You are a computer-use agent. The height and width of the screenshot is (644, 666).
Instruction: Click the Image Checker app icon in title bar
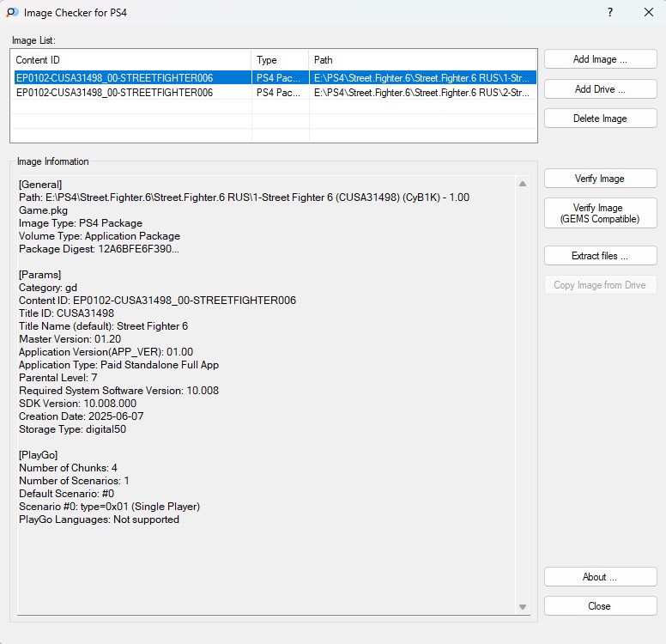click(x=12, y=12)
